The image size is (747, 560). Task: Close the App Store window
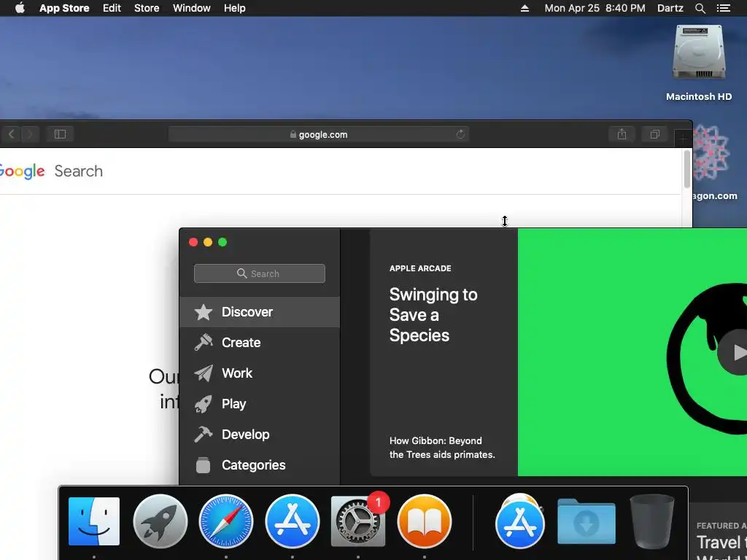[193, 242]
